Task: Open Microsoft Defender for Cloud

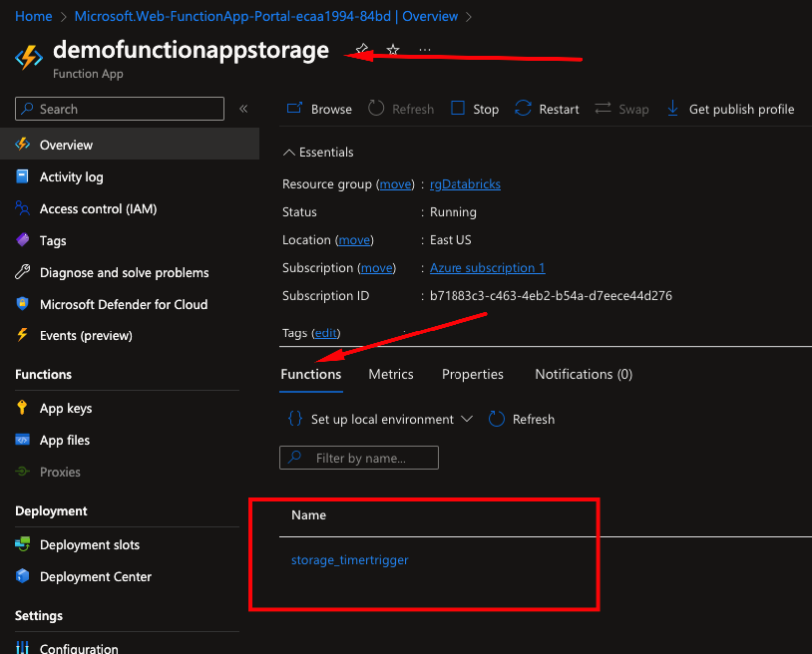Action: (x=124, y=304)
